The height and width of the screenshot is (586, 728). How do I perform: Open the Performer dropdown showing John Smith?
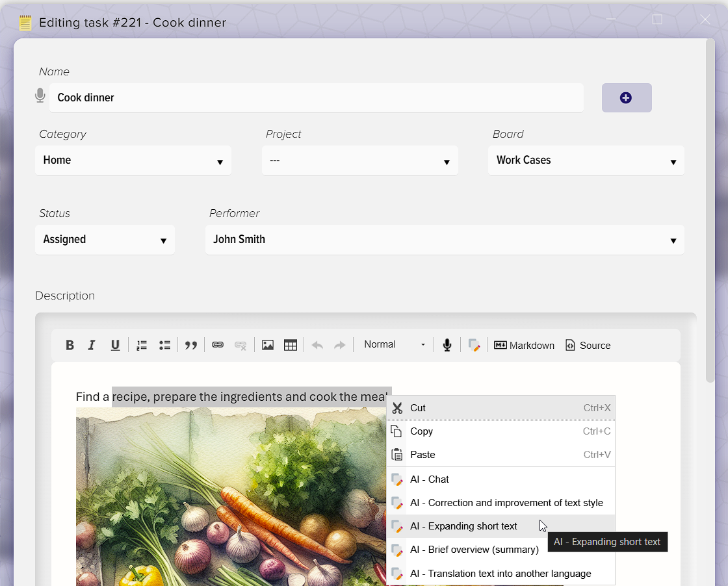point(445,240)
